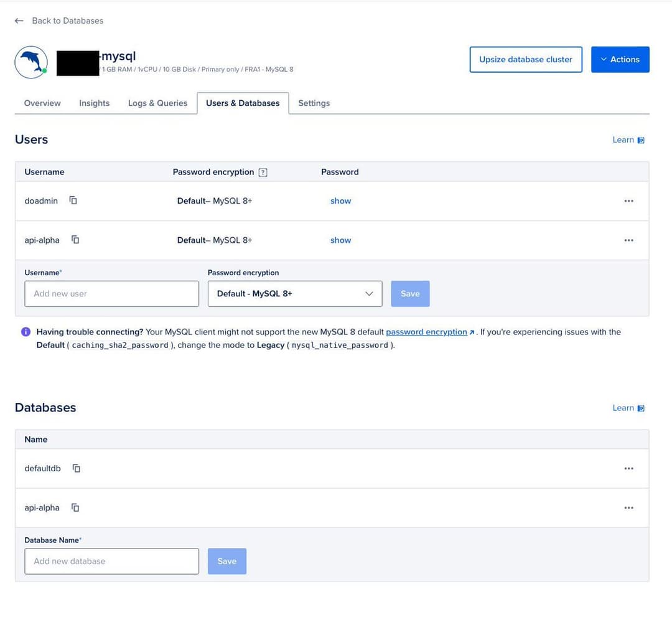Click the Username column header

coord(44,172)
